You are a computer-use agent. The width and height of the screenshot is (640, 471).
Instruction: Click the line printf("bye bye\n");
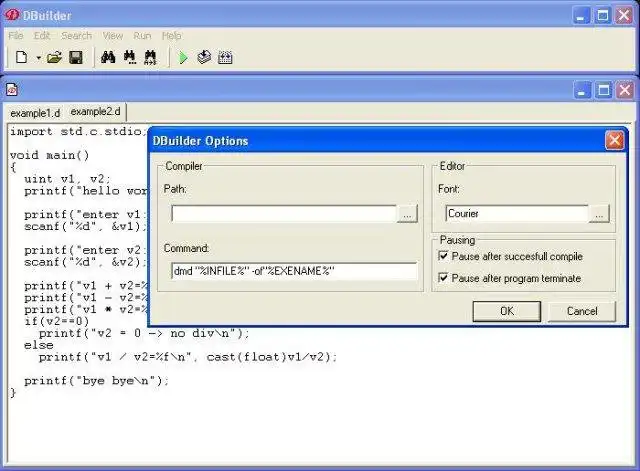click(96, 381)
